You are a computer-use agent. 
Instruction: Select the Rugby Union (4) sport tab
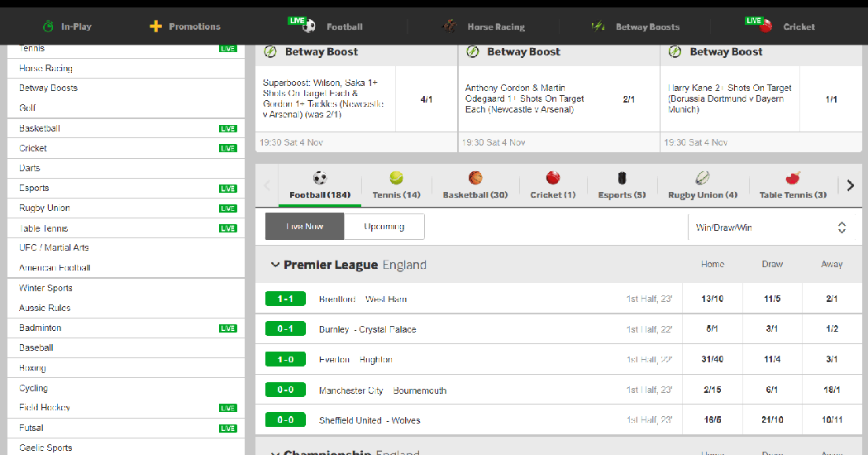(703, 185)
